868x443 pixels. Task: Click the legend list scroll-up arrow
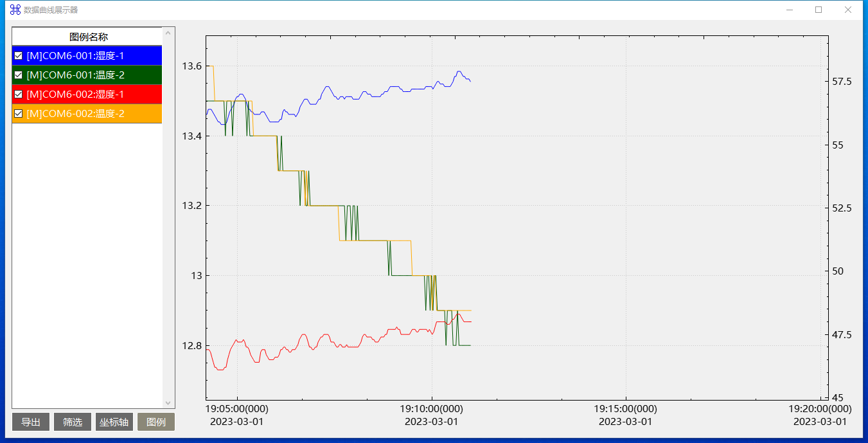(168, 32)
